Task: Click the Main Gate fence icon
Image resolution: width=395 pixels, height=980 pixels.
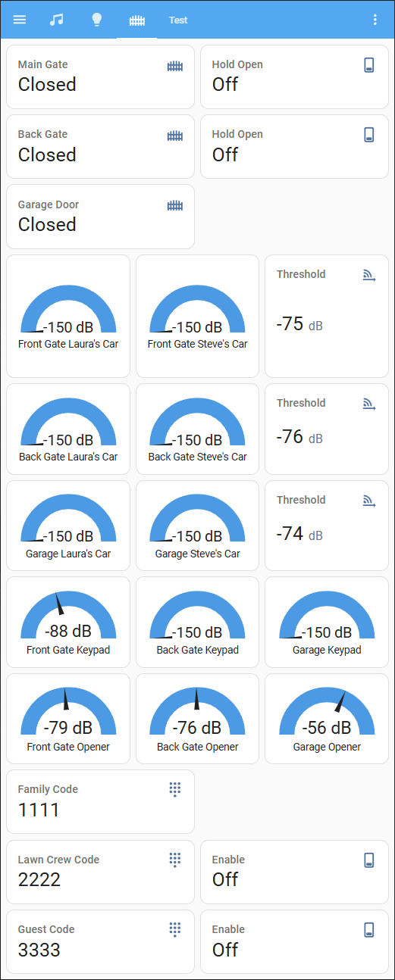Action: 175,66
